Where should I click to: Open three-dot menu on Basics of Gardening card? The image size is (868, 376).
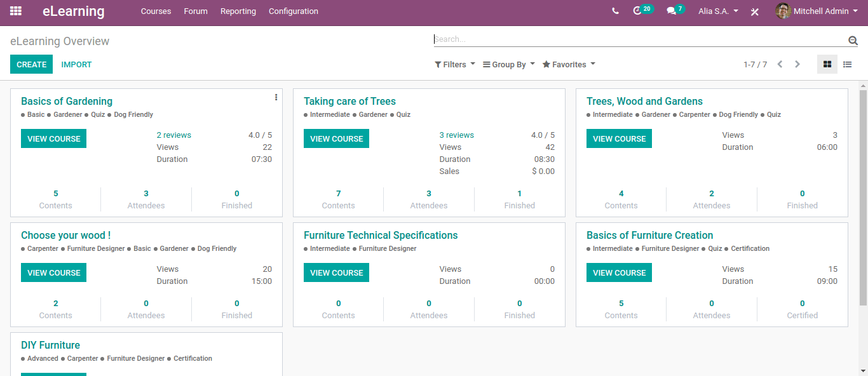point(276,97)
